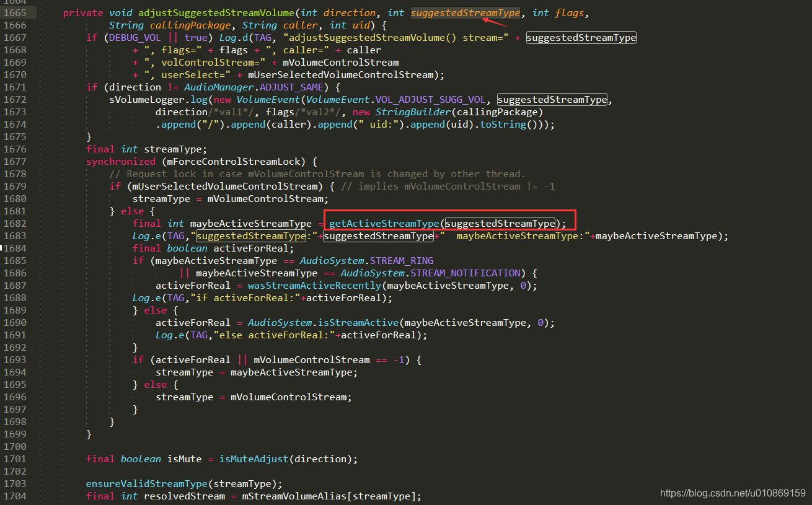Click the getActiveStreamType method call
The image size is (812, 505).
pyautogui.click(x=384, y=224)
